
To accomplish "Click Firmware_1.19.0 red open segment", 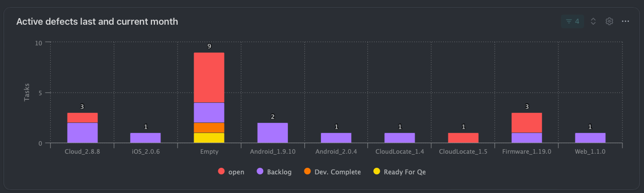I will pyautogui.click(x=527, y=123).
